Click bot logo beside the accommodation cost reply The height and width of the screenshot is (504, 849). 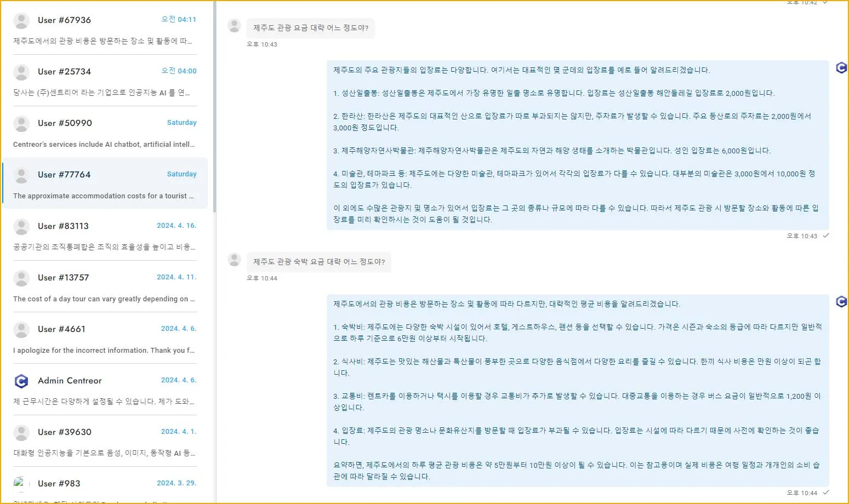(x=841, y=302)
